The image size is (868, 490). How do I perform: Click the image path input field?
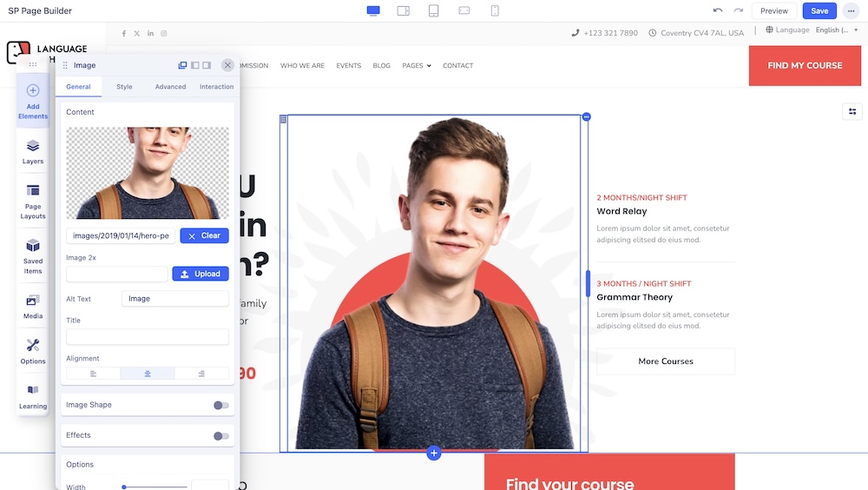(121, 235)
